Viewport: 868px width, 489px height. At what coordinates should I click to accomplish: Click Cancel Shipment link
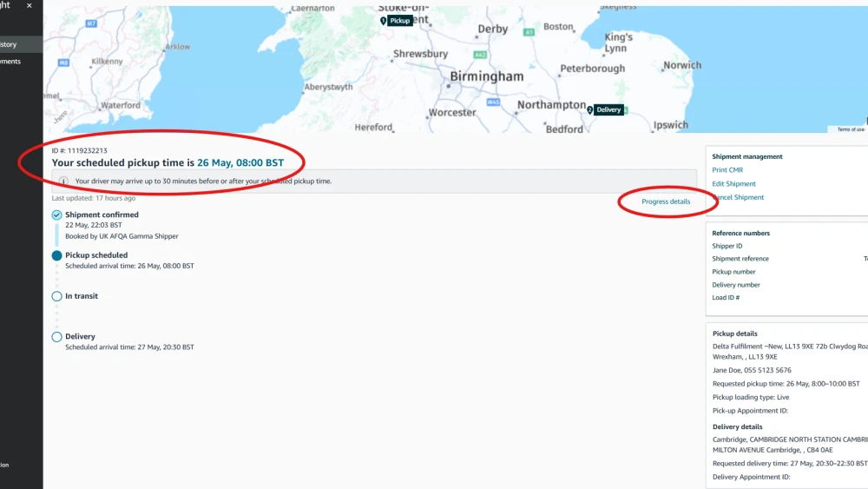(738, 197)
